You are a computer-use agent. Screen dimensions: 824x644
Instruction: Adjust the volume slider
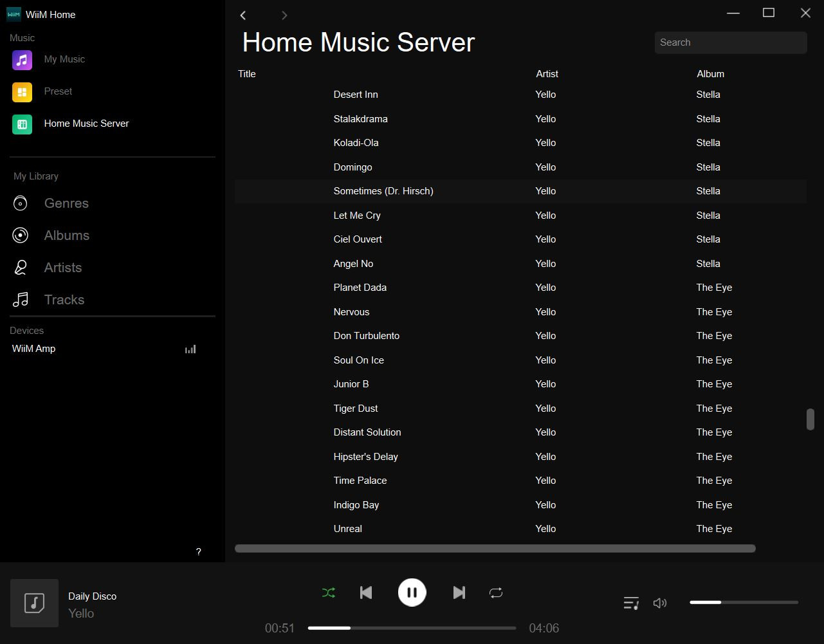coord(744,602)
